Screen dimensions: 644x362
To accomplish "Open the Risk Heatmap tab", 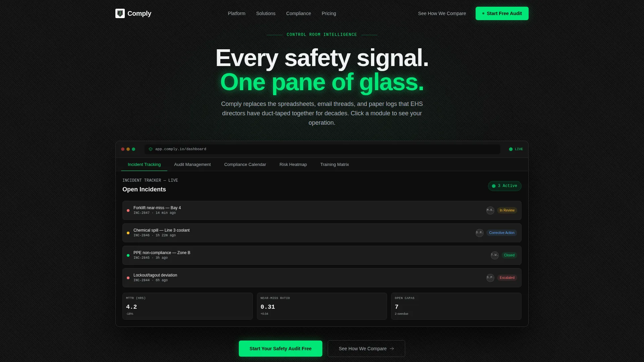I will [293, 165].
